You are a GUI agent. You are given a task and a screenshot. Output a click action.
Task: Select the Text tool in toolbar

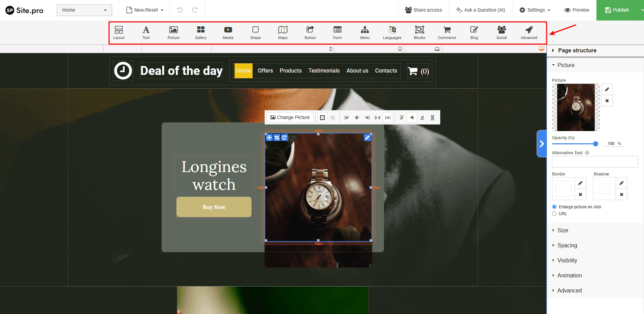[146, 33]
